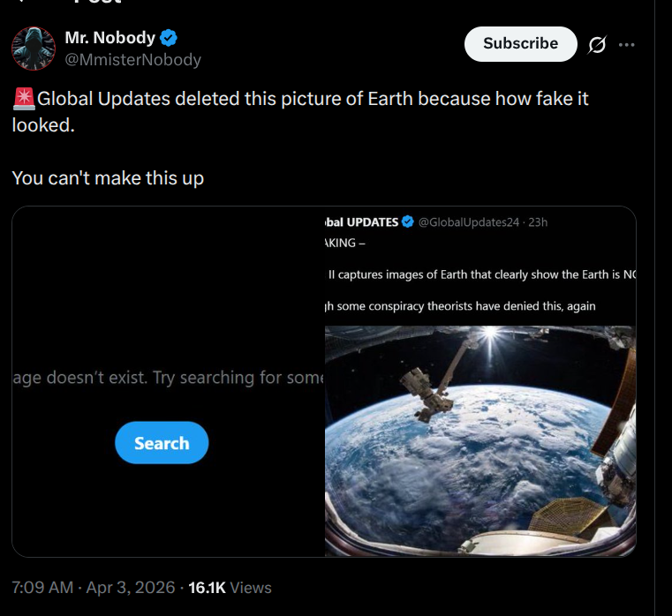Enlarge the Earth from space station photo
The height and width of the screenshot is (616, 672).
pos(479,441)
